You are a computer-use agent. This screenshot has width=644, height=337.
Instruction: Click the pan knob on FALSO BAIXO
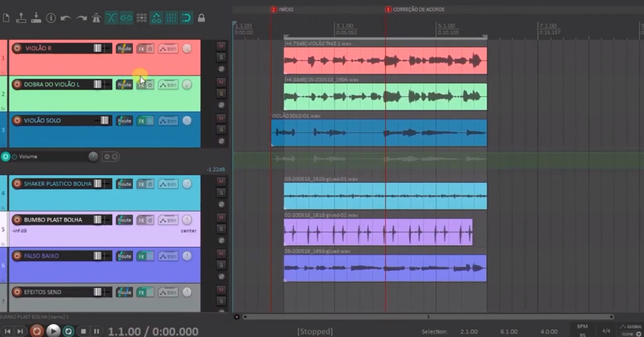pos(187,256)
